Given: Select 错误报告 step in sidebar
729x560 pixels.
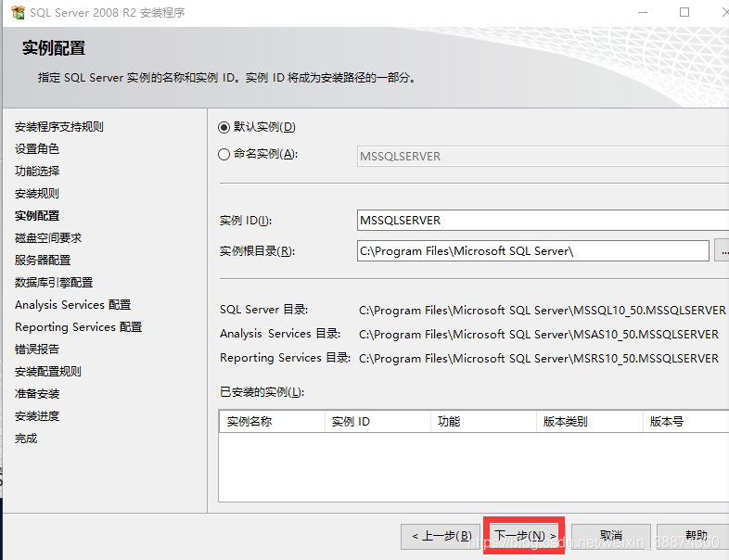Looking at the screenshot, I should pos(37,350).
